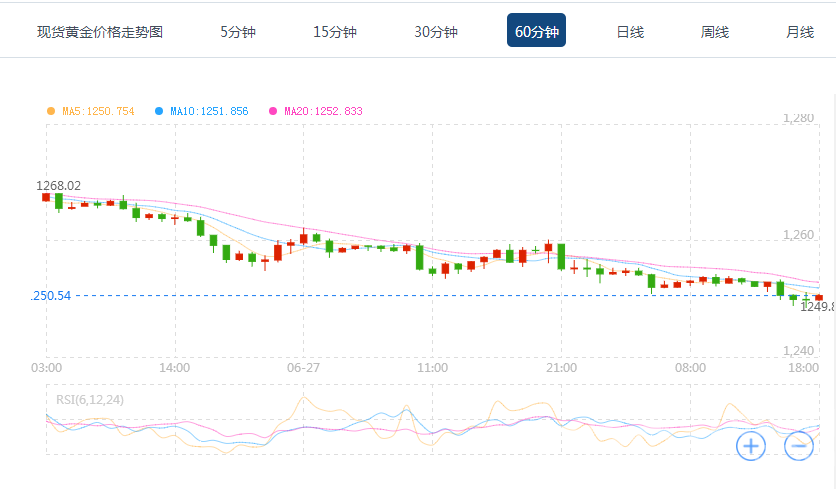Click the RSI(6,12,24) indicator label
The width and height of the screenshot is (836, 489).
tap(90, 400)
